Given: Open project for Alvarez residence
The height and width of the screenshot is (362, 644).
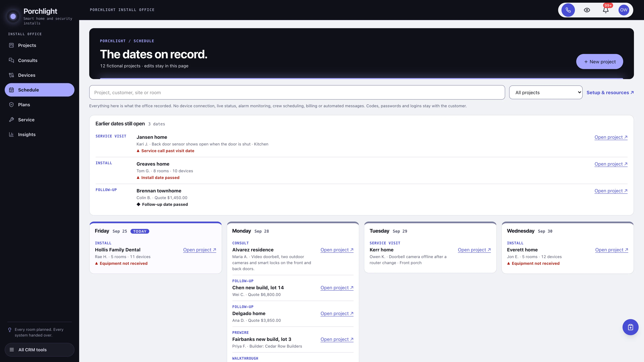Looking at the screenshot, I should pyautogui.click(x=337, y=250).
